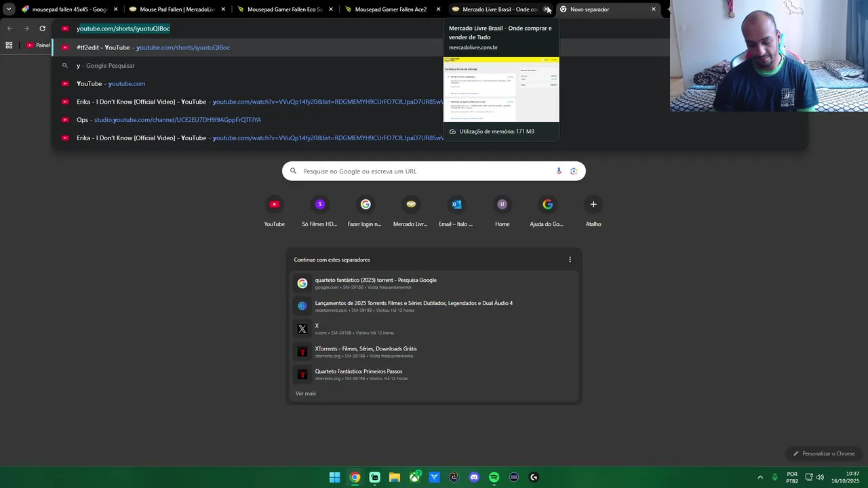Close the 'Mousepad Gamer Fallen Eco' tab
The height and width of the screenshot is (488, 868).
pyautogui.click(x=331, y=9)
